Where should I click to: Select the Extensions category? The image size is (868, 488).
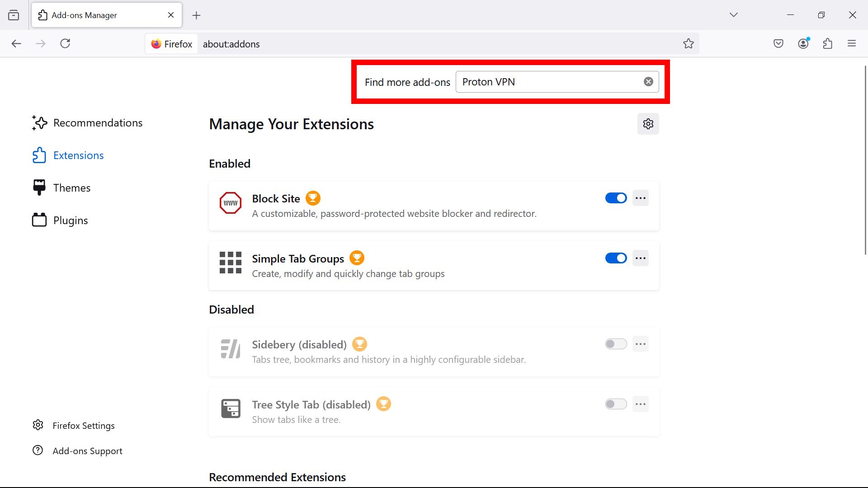coord(68,155)
